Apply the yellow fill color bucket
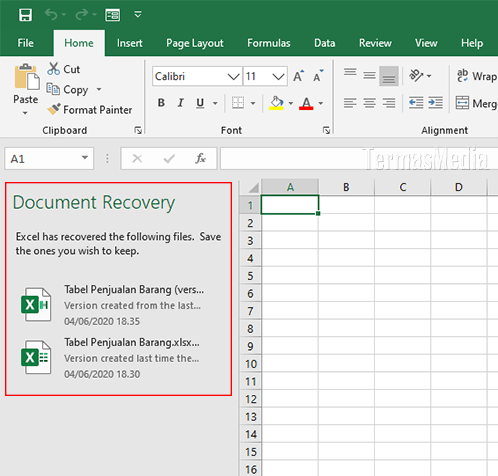 [x=277, y=103]
